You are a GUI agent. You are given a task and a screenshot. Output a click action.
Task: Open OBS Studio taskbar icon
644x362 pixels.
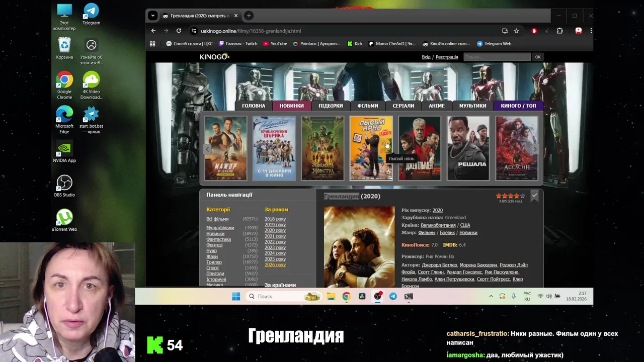(x=377, y=296)
